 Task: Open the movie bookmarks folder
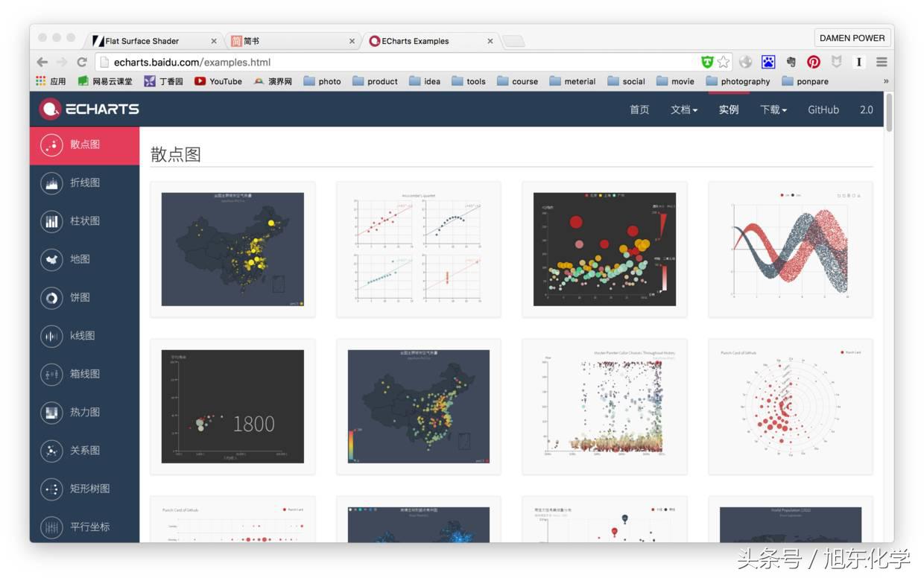[x=675, y=81]
